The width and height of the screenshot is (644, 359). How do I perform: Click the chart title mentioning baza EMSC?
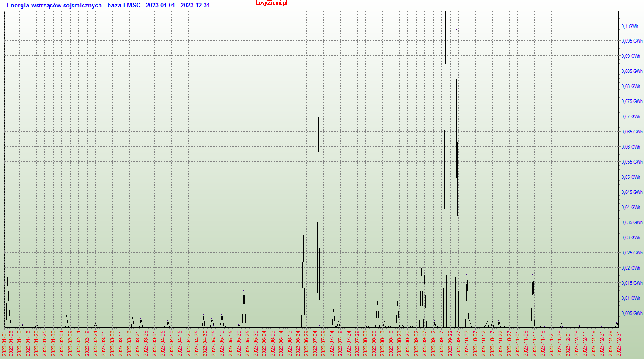point(108,6)
